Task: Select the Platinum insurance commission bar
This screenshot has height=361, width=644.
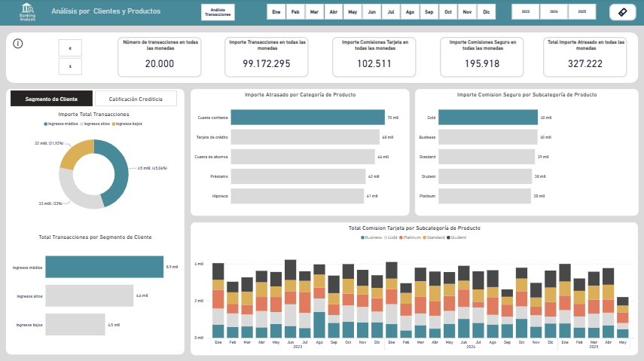Action: click(x=484, y=196)
